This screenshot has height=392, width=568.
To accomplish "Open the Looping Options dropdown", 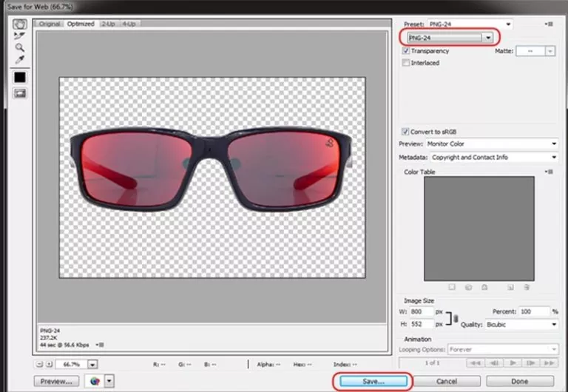I will coord(503,350).
